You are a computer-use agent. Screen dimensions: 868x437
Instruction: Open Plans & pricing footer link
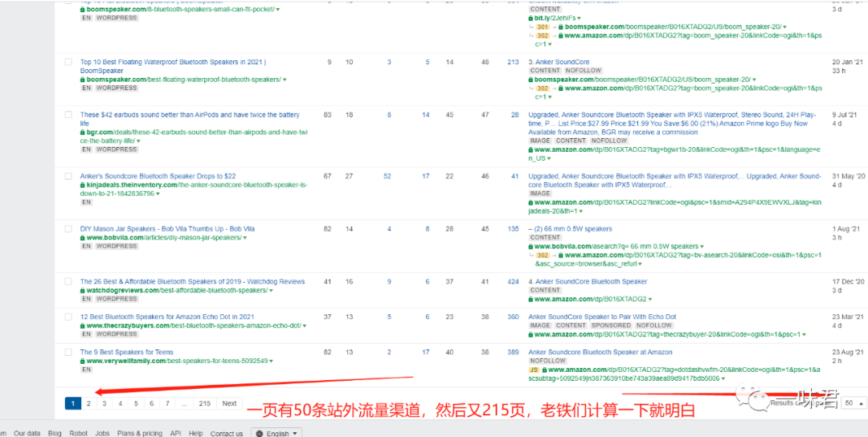140,434
